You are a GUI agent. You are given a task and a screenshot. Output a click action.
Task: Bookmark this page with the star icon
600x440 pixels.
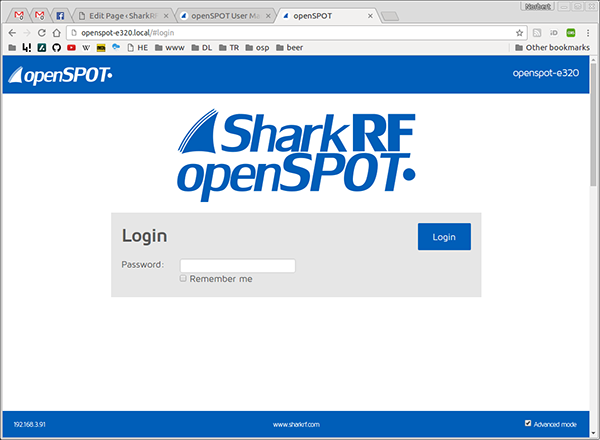[519, 33]
